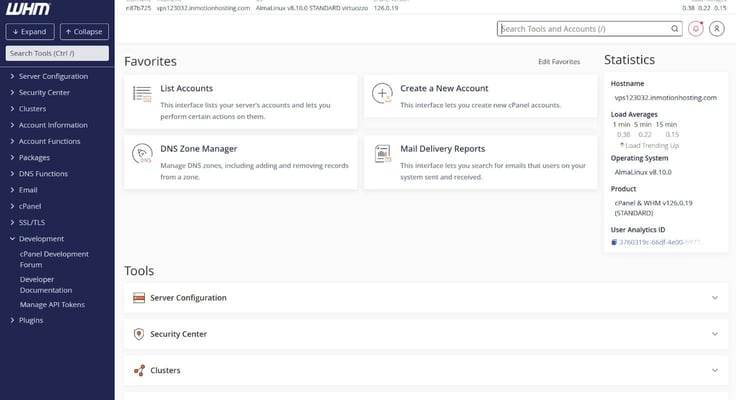The width and height of the screenshot is (736, 400).
Task: Expand Security Center in the sidebar
Action: [x=12, y=92]
